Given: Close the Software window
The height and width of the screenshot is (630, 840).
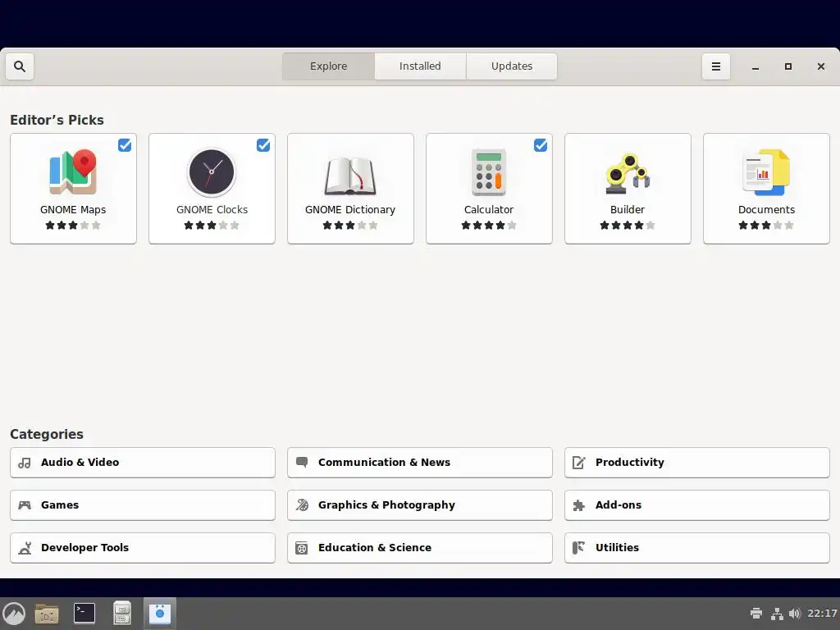Looking at the screenshot, I should 820,66.
